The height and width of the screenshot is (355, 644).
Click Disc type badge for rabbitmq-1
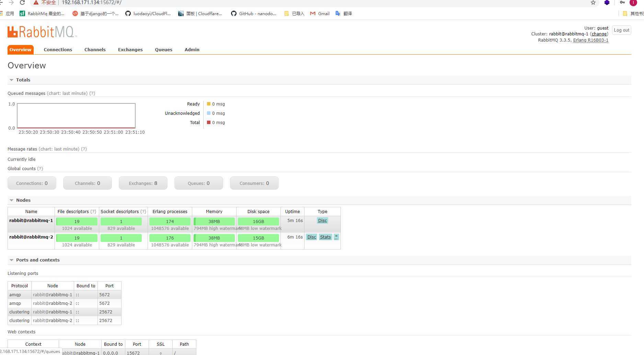pos(322,221)
